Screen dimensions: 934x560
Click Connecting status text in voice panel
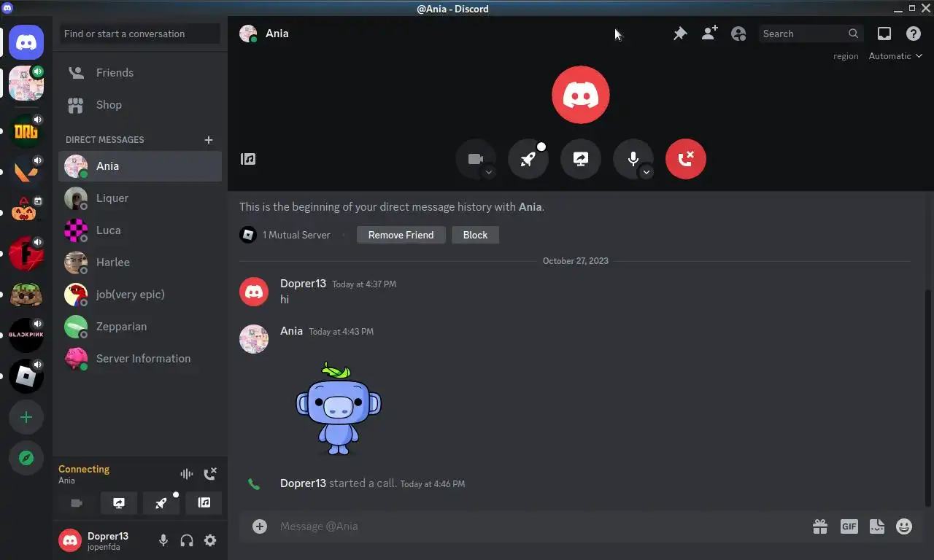84,469
